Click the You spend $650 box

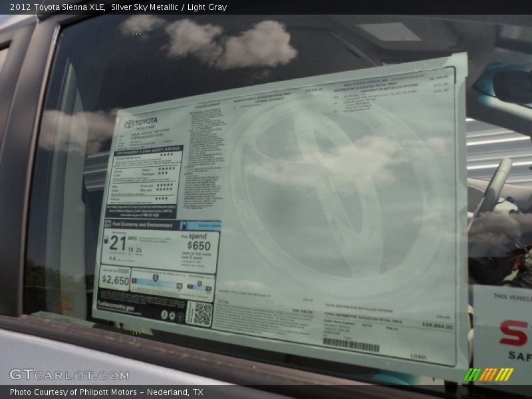pyautogui.click(x=199, y=247)
